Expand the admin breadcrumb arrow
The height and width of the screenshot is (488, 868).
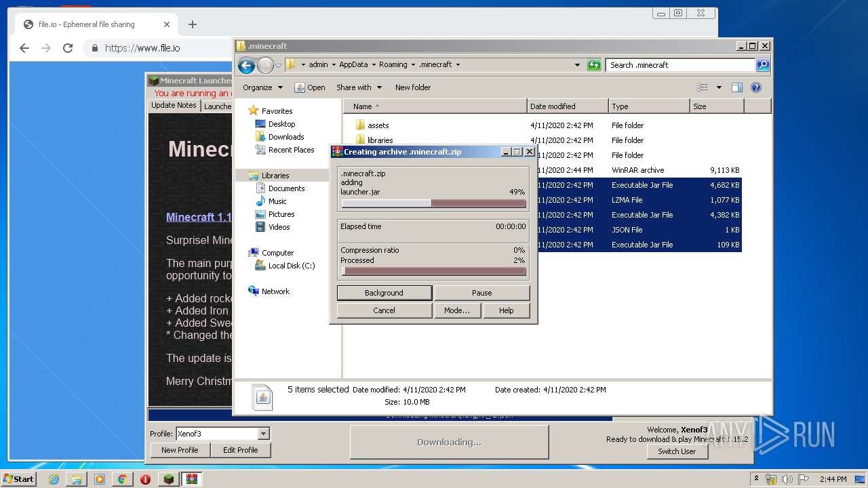pos(334,65)
